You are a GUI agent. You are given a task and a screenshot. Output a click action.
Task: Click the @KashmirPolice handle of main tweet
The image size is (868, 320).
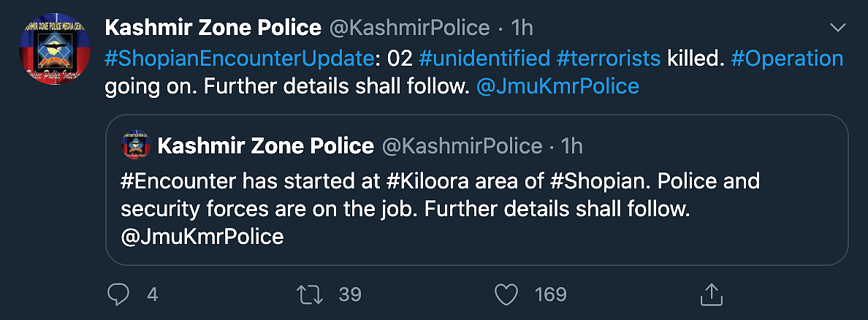coord(409,28)
